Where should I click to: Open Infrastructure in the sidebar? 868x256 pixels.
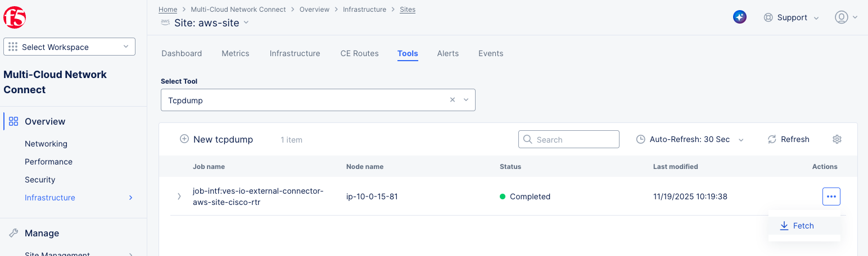click(50, 198)
